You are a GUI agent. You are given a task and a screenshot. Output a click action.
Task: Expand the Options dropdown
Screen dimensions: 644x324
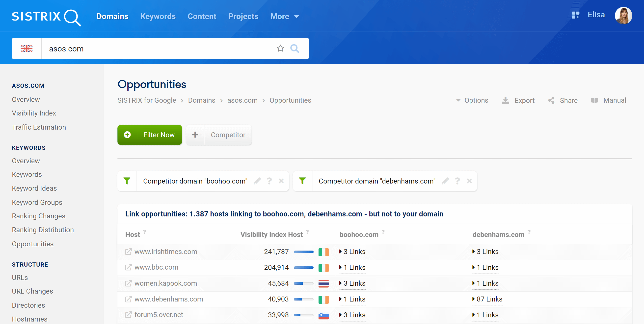[x=472, y=100]
